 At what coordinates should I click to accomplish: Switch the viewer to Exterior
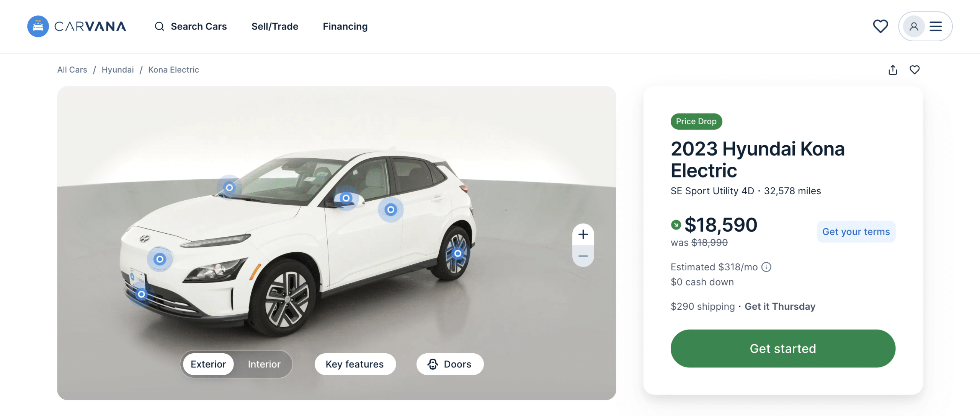pos(208,364)
